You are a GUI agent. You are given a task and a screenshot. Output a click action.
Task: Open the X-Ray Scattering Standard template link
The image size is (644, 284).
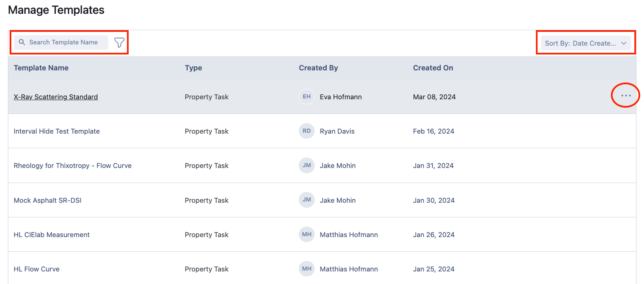point(56,97)
